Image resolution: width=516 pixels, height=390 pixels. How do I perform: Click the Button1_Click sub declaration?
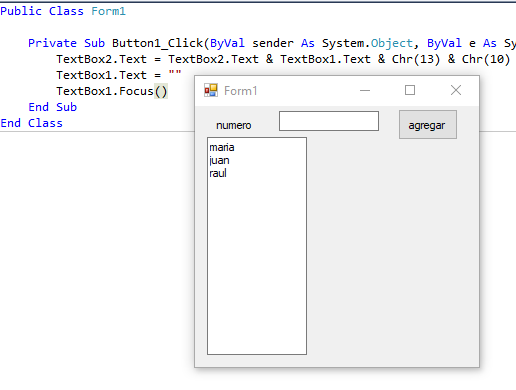pyautogui.click(x=272, y=43)
